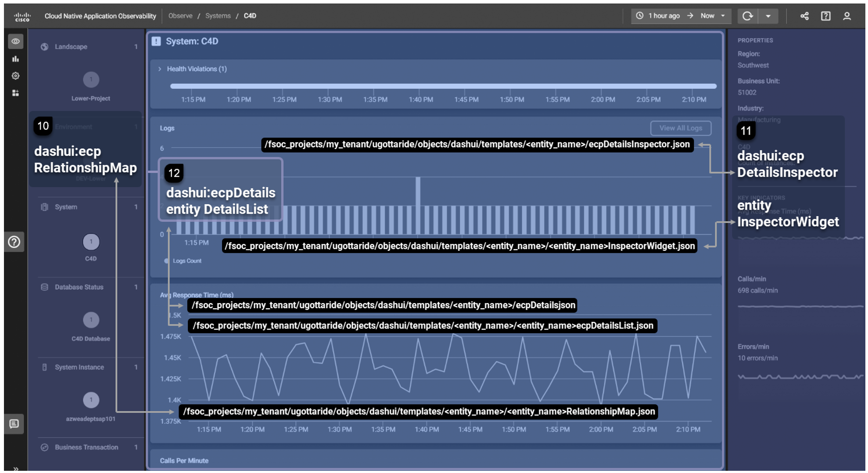The width and height of the screenshot is (868, 473).
Task: Expand the Health Violations section
Action: coord(160,69)
